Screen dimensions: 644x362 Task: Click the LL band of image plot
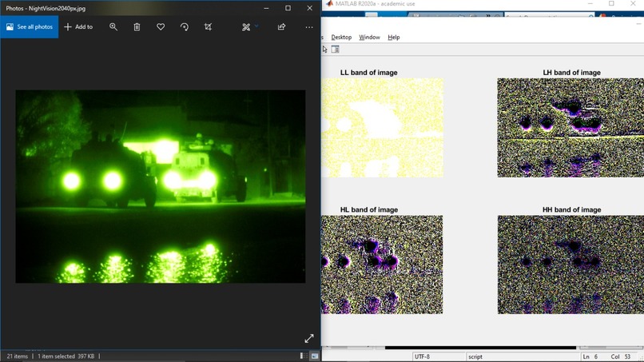[383, 127]
